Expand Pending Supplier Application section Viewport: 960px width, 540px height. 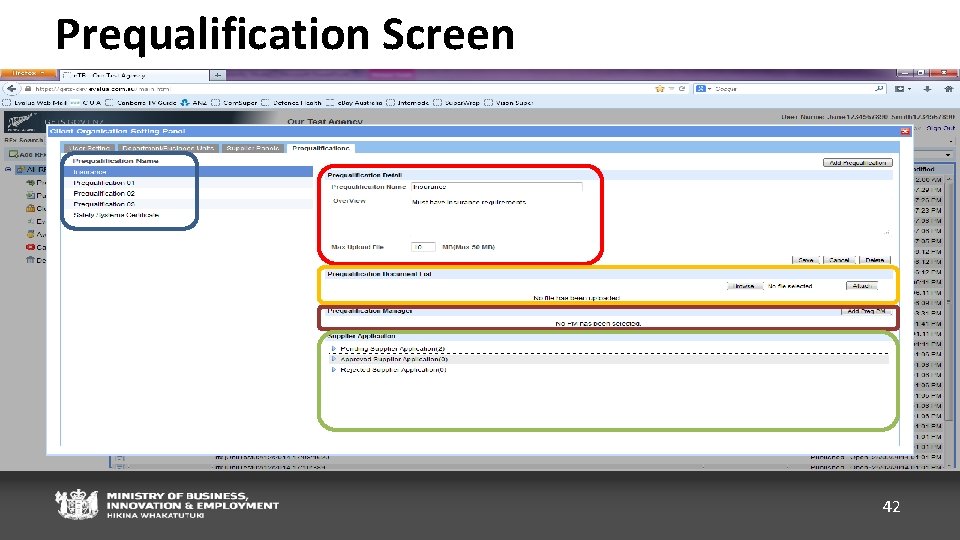pos(334,349)
